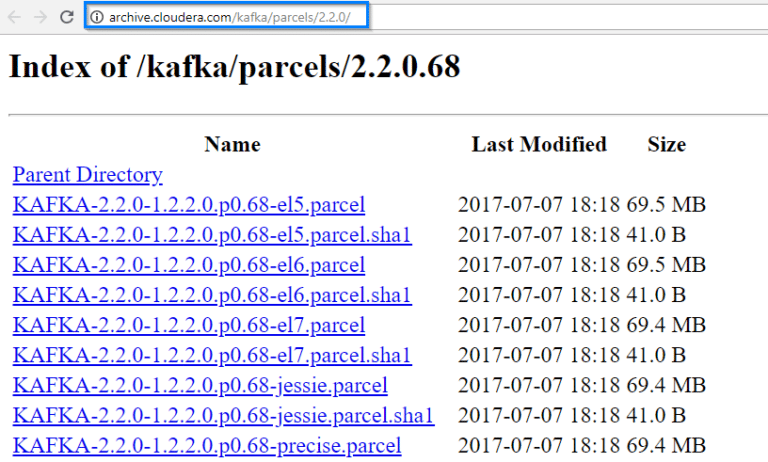Click the browser back arrow
768x462 pixels.
[x=14, y=17]
